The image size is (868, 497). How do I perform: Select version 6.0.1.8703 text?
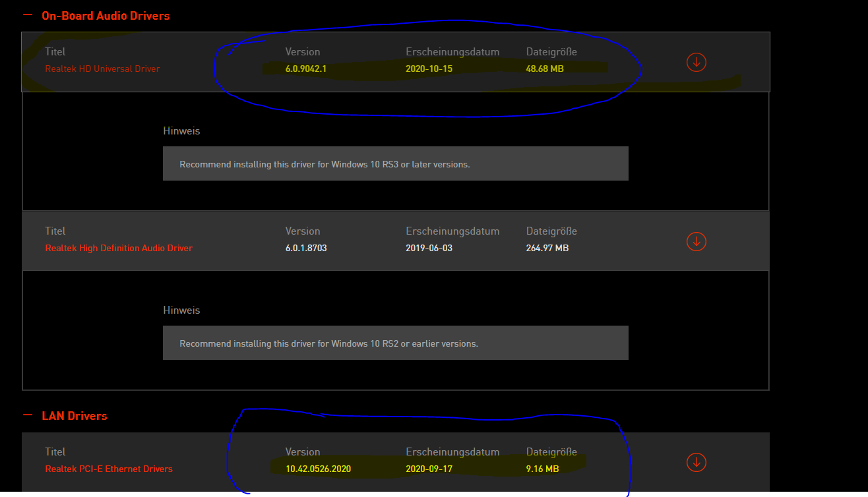coord(306,248)
